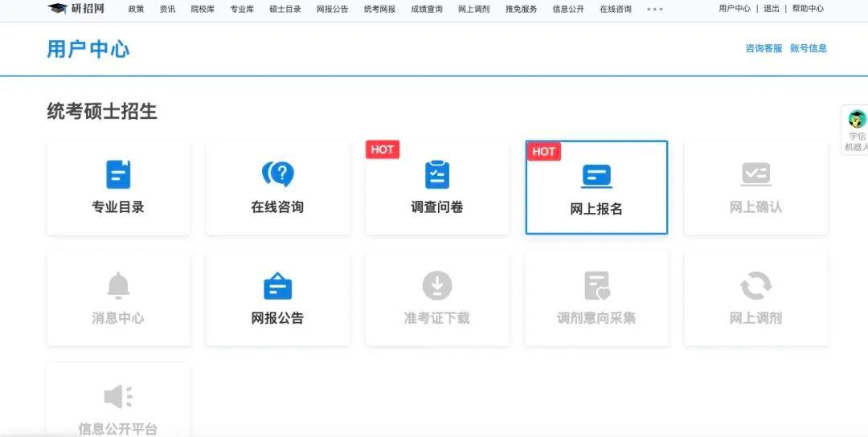Open 信息公开 in the top menu
This screenshot has height=437, width=868.
[x=568, y=9]
